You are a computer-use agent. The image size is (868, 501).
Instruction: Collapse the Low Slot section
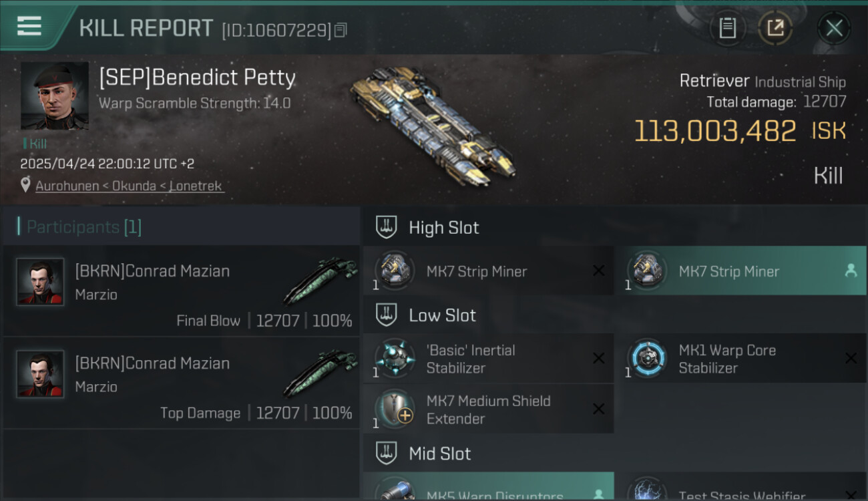386,315
